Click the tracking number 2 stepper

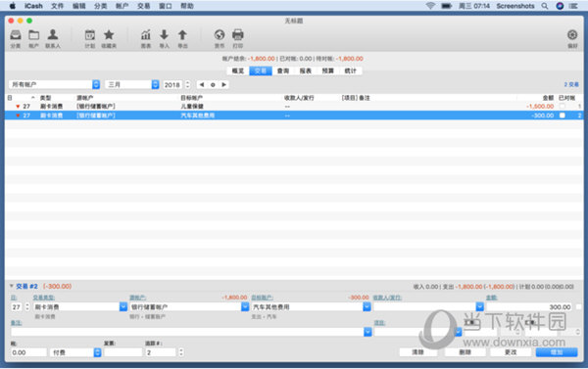[x=181, y=352]
